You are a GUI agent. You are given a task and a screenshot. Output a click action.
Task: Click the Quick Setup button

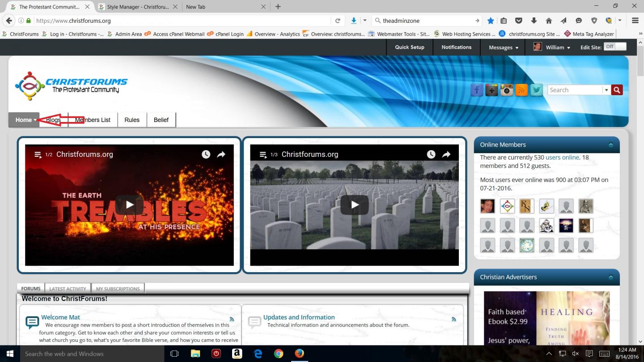pos(410,47)
